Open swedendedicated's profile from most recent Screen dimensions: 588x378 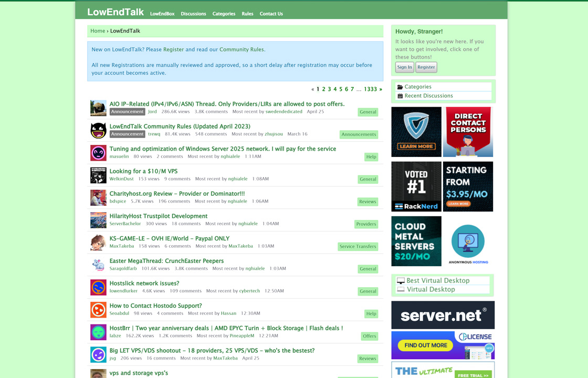coord(284,112)
